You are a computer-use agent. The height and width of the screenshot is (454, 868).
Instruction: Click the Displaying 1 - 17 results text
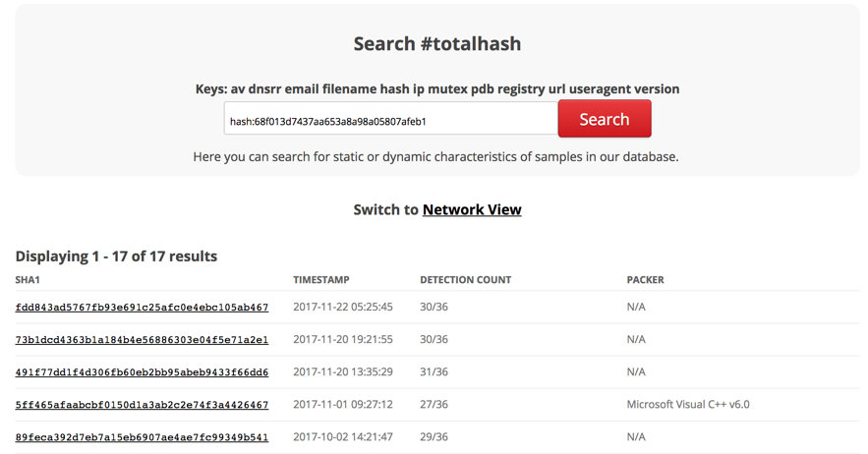coord(116,256)
